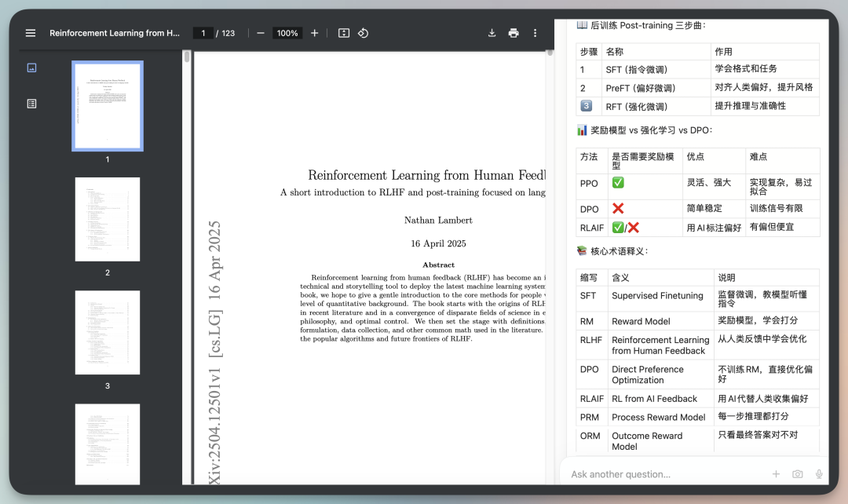Activate the microphone voice input

click(819, 474)
